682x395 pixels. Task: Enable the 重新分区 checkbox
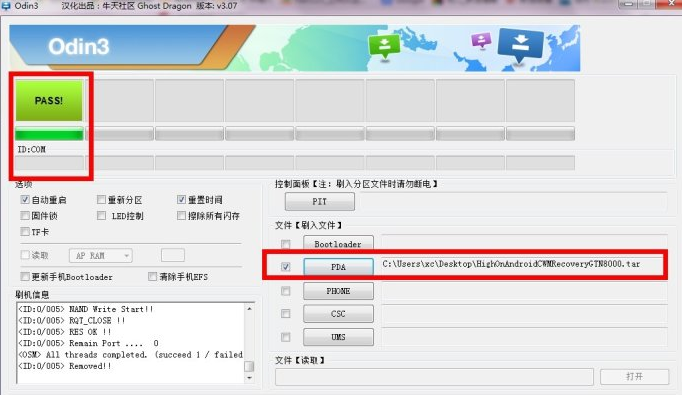[101, 200]
